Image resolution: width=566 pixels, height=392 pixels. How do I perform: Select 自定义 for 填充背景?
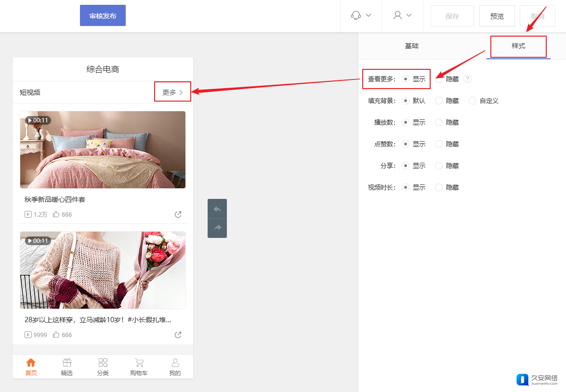pyautogui.click(x=473, y=101)
